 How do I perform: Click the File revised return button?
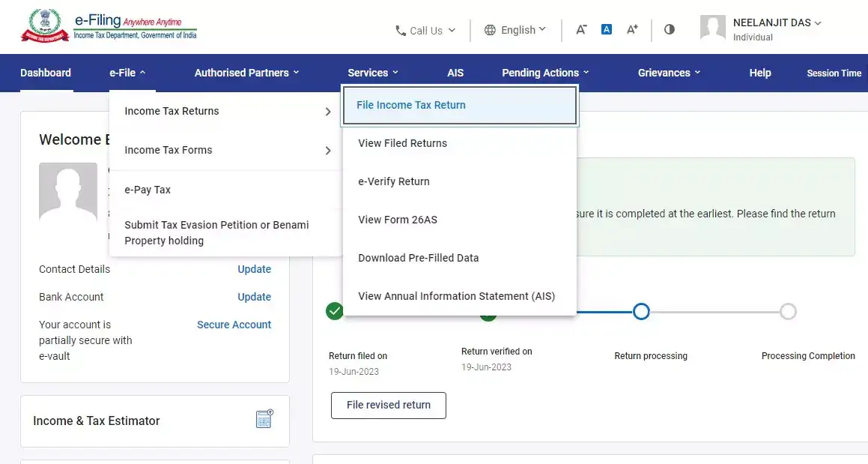click(388, 405)
